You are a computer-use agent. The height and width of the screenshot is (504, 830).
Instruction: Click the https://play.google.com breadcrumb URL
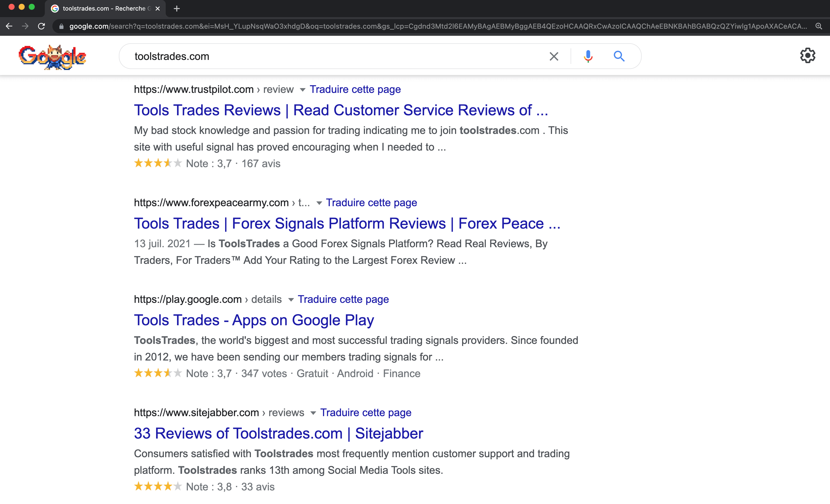(x=188, y=299)
